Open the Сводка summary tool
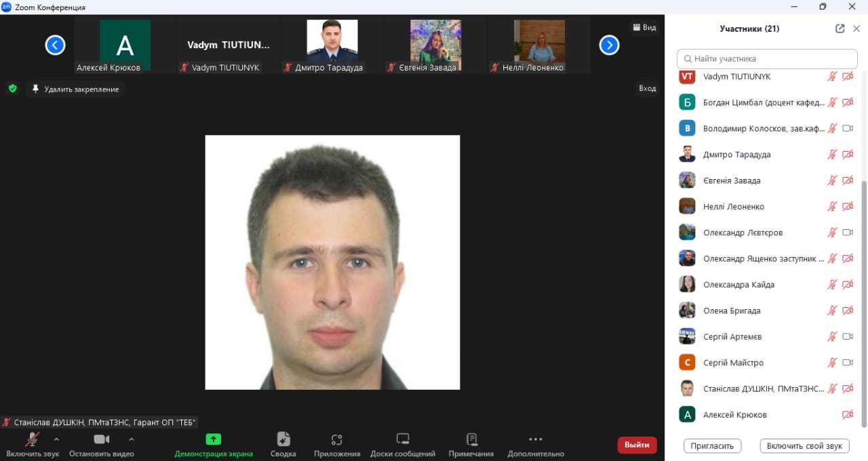Image resolution: width=868 pixels, height=461 pixels. click(283, 444)
